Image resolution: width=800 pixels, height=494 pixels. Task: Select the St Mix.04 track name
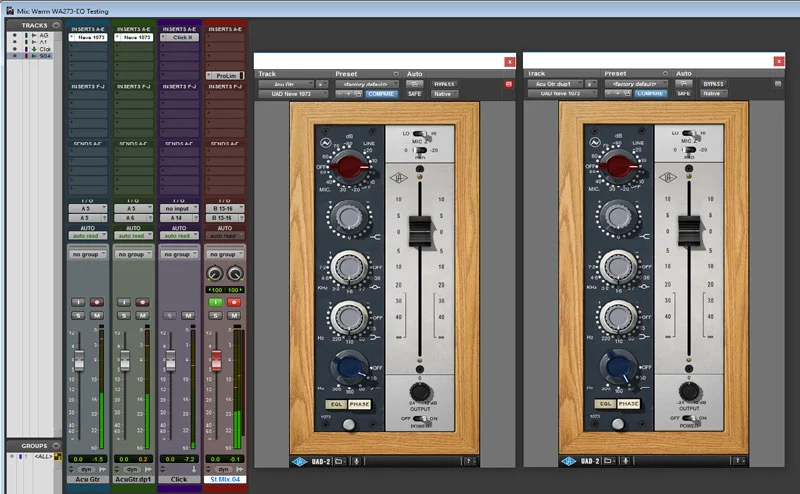tap(225, 479)
